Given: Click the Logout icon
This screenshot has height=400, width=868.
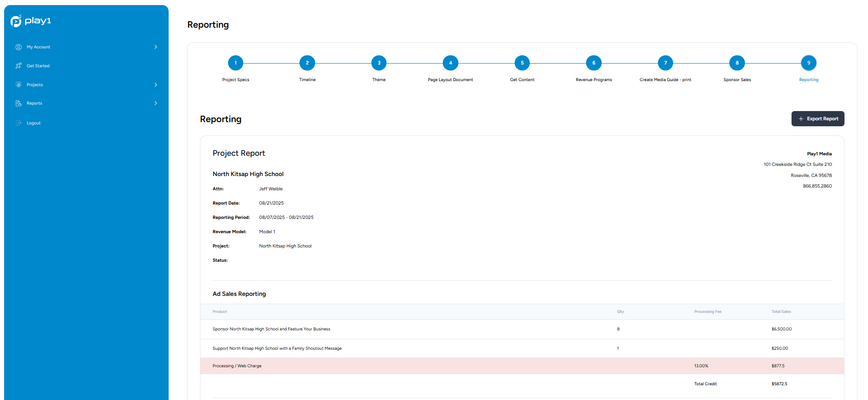Looking at the screenshot, I should coord(18,123).
